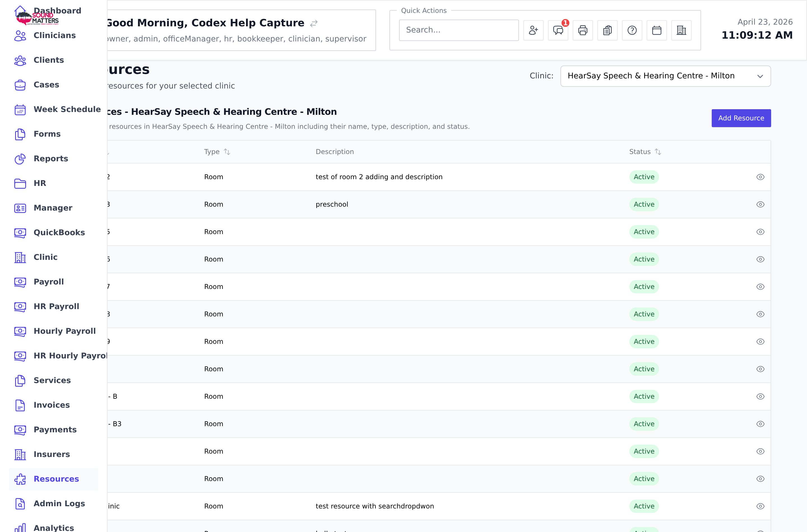Image resolution: width=807 pixels, height=532 pixels.
Task: Click 'test of room 2 adding and description'
Action: pyautogui.click(x=379, y=177)
